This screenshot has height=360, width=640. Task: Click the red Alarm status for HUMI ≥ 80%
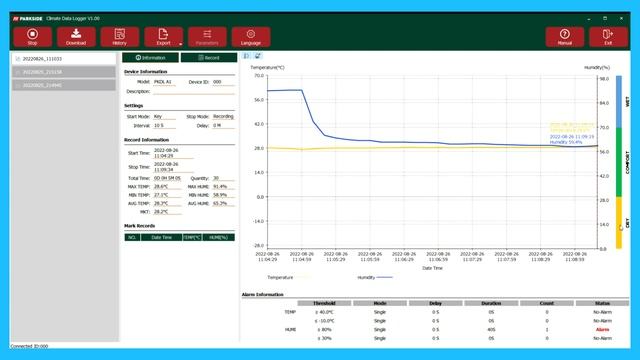[x=602, y=330]
